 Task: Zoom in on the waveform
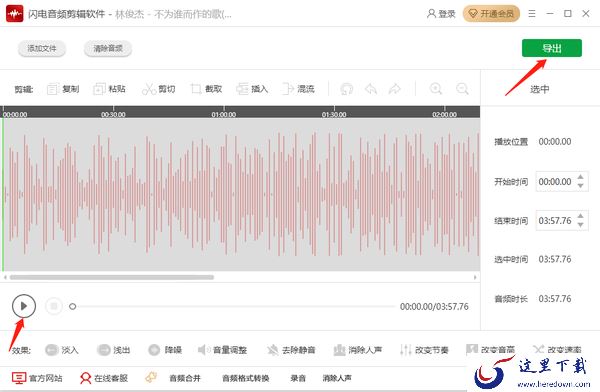point(436,89)
